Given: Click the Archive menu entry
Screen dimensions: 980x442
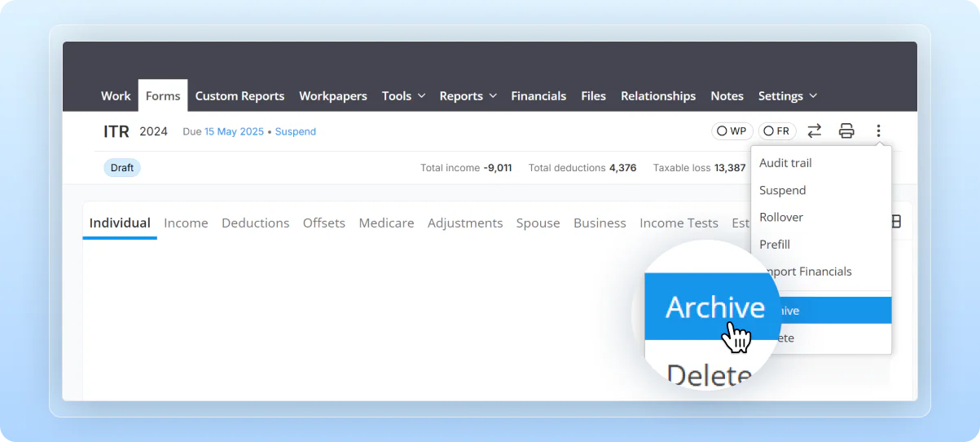Looking at the screenshot, I should (x=821, y=310).
